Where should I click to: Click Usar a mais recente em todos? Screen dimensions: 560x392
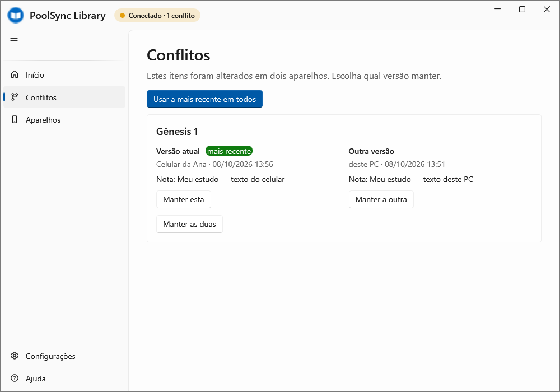(x=204, y=99)
